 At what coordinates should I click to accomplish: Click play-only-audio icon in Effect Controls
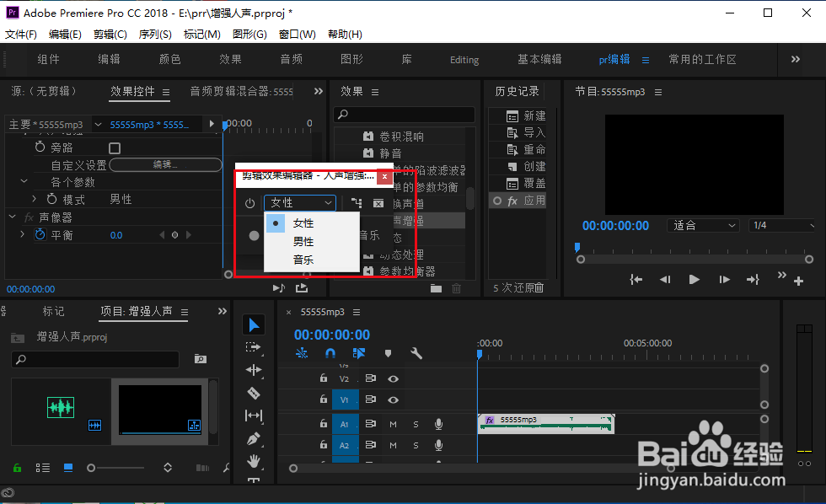click(279, 287)
